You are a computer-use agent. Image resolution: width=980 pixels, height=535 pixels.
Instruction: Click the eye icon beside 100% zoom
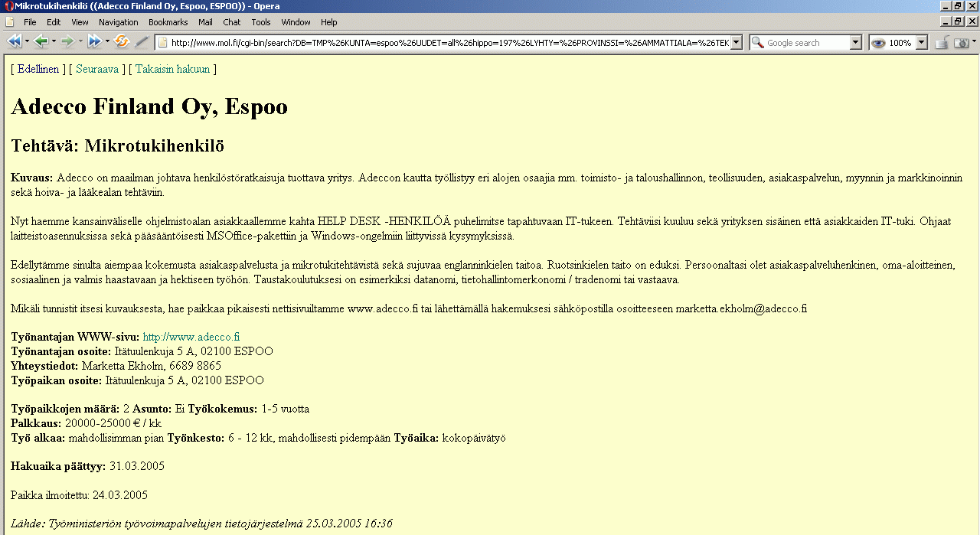click(x=878, y=43)
